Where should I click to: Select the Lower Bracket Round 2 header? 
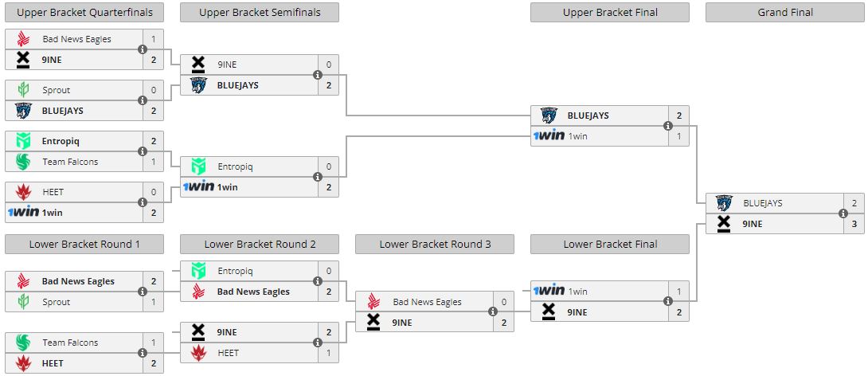[260, 245]
